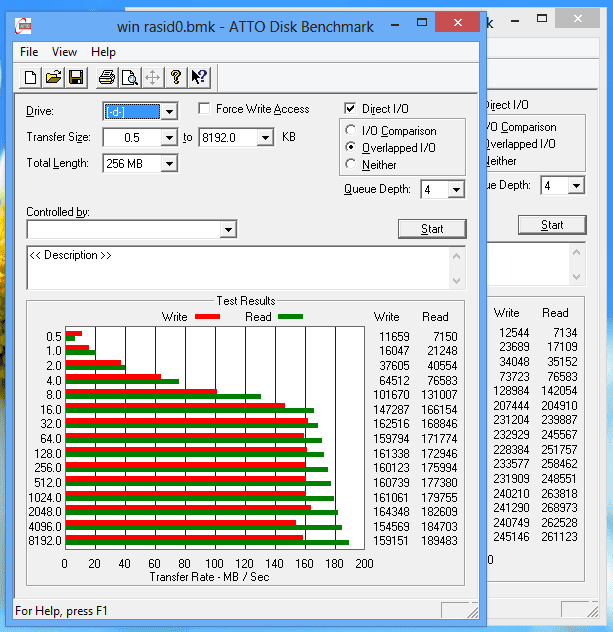This screenshot has height=632, width=613.
Task: Expand the Controlled by dropdown
Action: pos(228,230)
